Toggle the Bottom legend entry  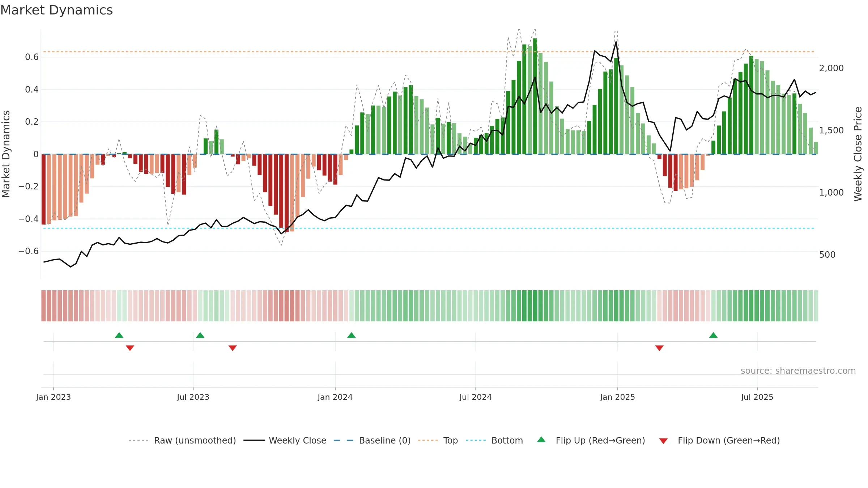(494, 440)
